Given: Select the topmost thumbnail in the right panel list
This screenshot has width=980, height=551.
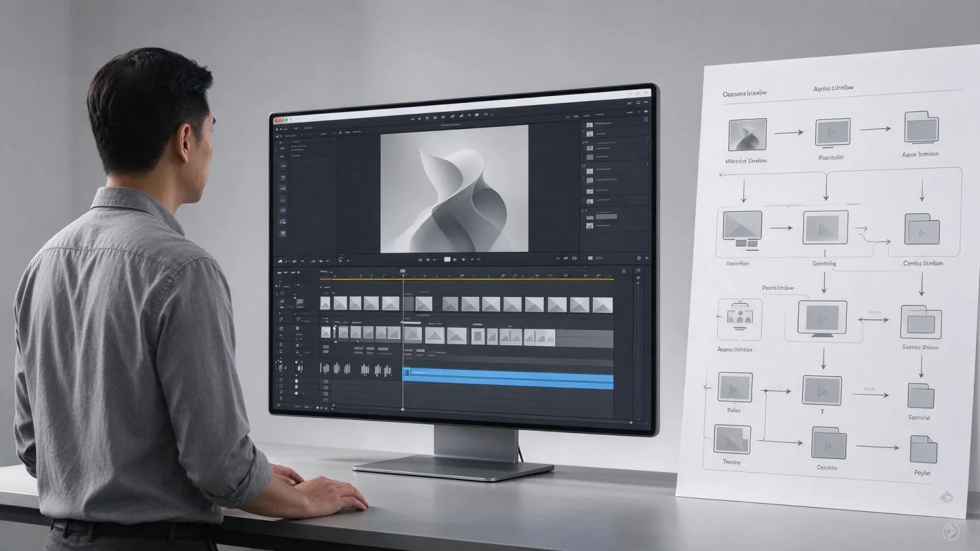Looking at the screenshot, I should pyautogui.click(x=589, y=125).
